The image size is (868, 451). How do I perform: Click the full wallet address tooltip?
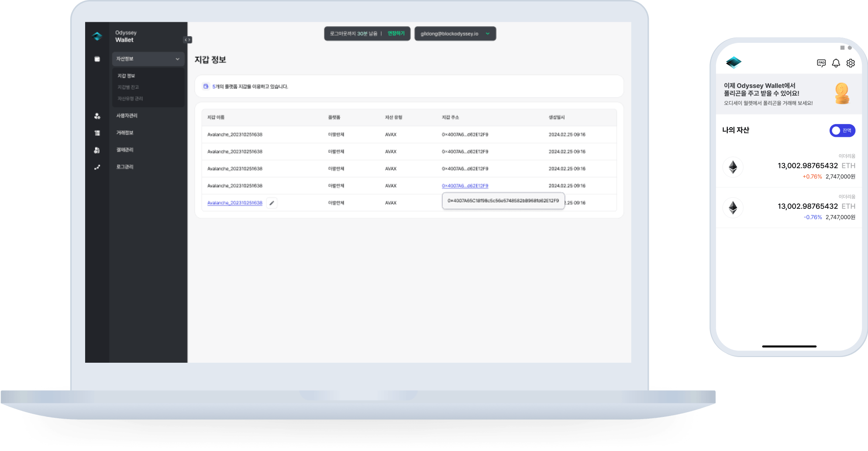click(x=503, y=201)
